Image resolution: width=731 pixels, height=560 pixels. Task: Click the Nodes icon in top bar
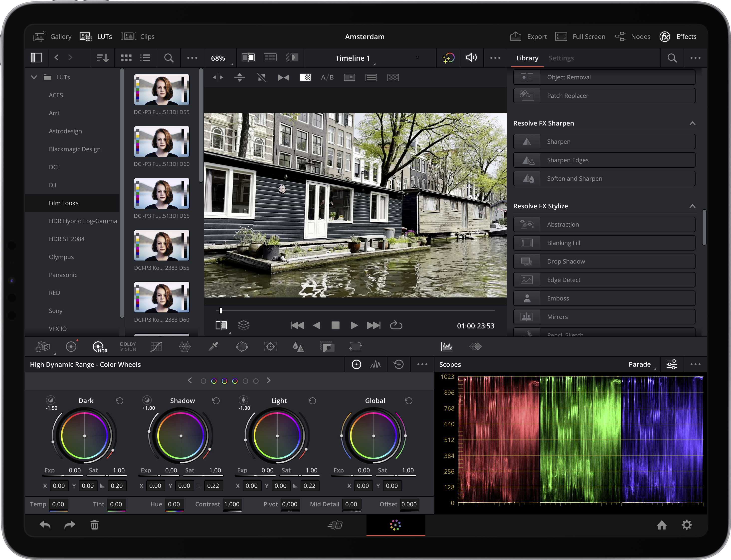click(x=620, y=37)
